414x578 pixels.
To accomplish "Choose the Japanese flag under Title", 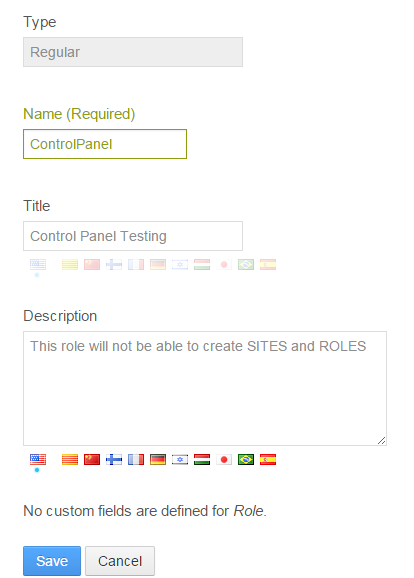I will click(x=224, y=265).
